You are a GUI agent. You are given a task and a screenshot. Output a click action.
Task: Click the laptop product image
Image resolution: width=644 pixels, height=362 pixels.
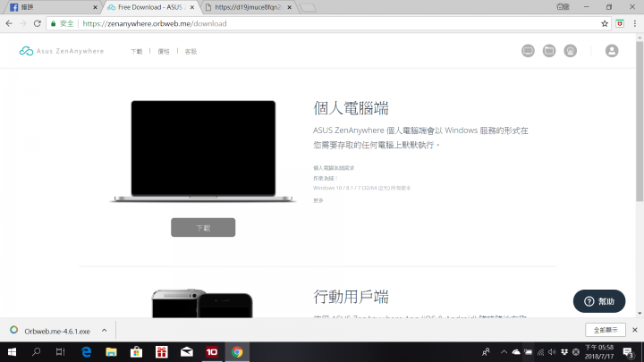pyautogui.click(x=203, y=151)
